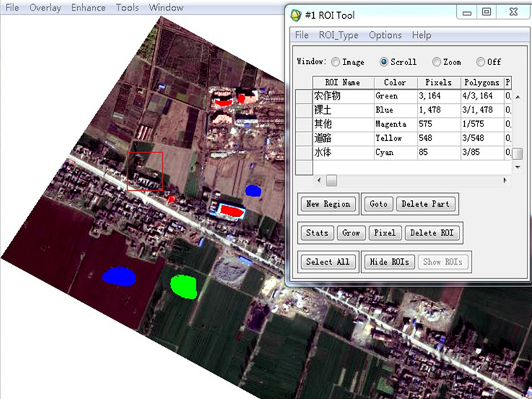Open ROI_Type menu in ROI Tool
The height and width of the screenshot is (399, 532).
[338, 35]
